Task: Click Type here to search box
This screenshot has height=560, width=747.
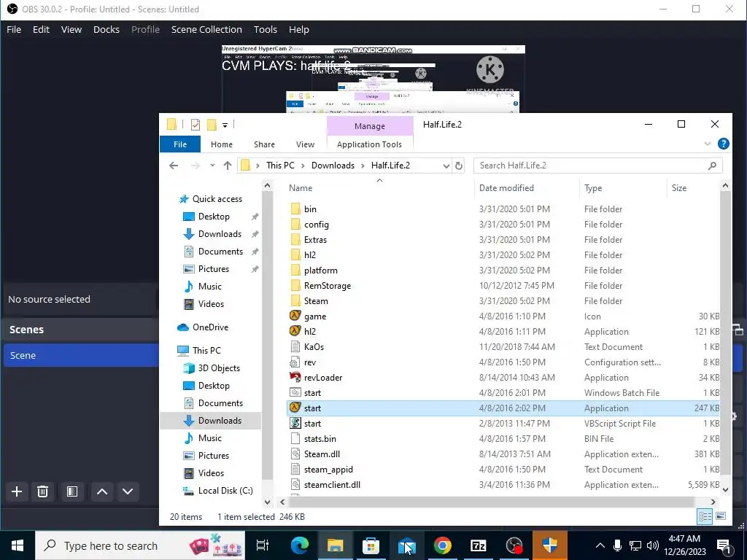Action: [140, 545]
